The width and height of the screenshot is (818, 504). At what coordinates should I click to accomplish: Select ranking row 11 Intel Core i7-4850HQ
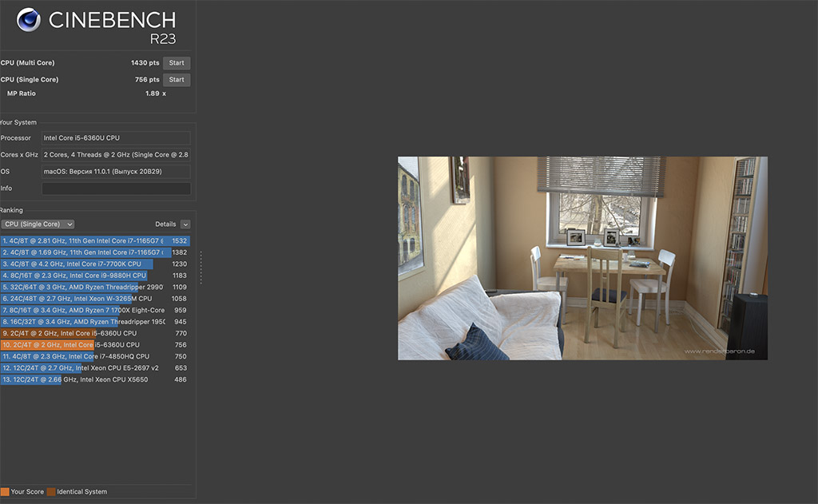[x=95, y=356]
